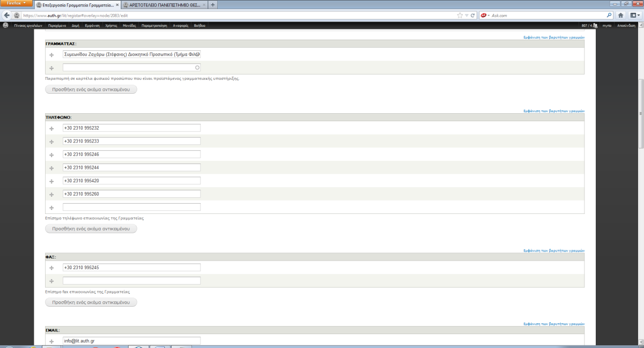This screenshot has width=644, height=348.
Task: Open the URL history dropdown arrow near the star
Action: 467,16
